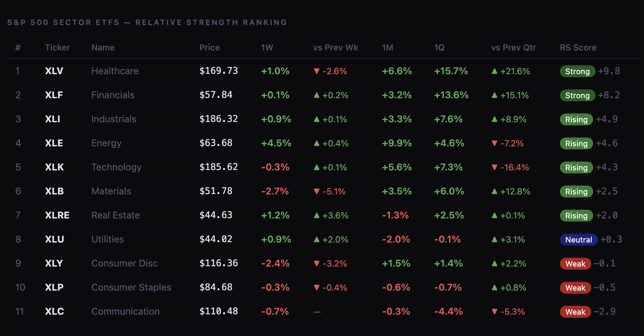Click the +9.9% one-month value
Image resolution: width=644 pixels, height=336 pixels.
397,143
